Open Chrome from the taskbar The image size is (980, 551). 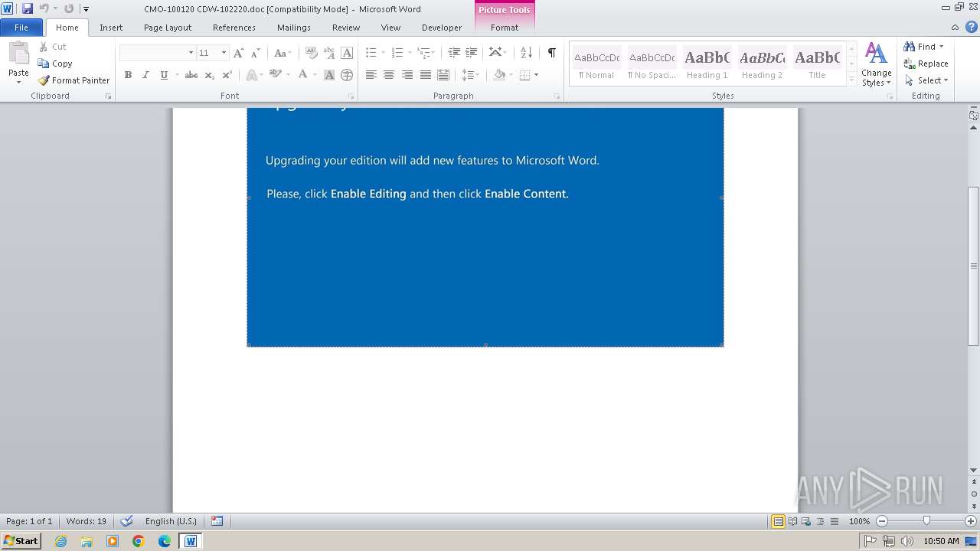click(139, 541)
